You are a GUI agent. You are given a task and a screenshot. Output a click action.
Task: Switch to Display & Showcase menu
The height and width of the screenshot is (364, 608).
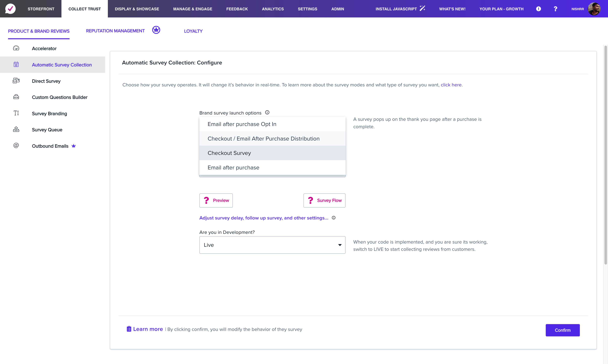click(137, 9)
